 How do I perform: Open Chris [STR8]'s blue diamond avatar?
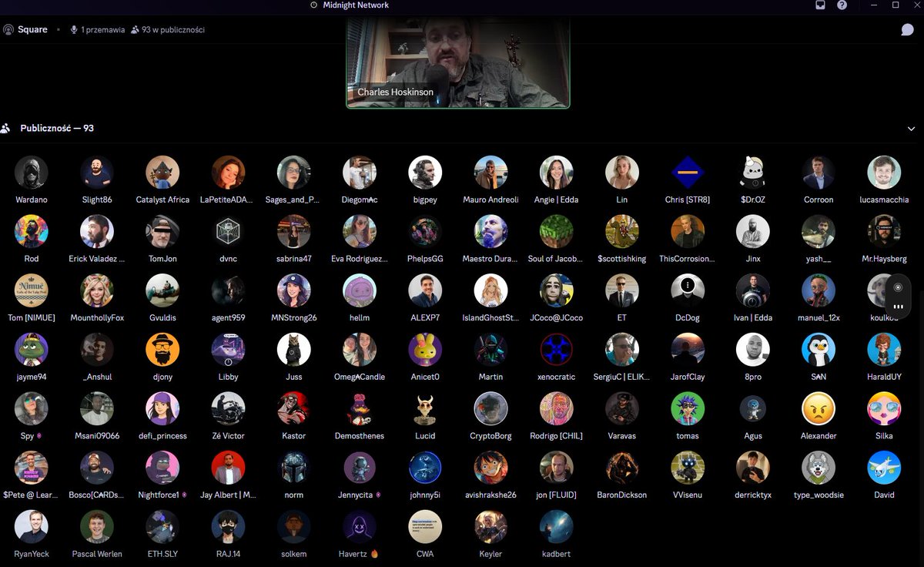click(688, 173)
